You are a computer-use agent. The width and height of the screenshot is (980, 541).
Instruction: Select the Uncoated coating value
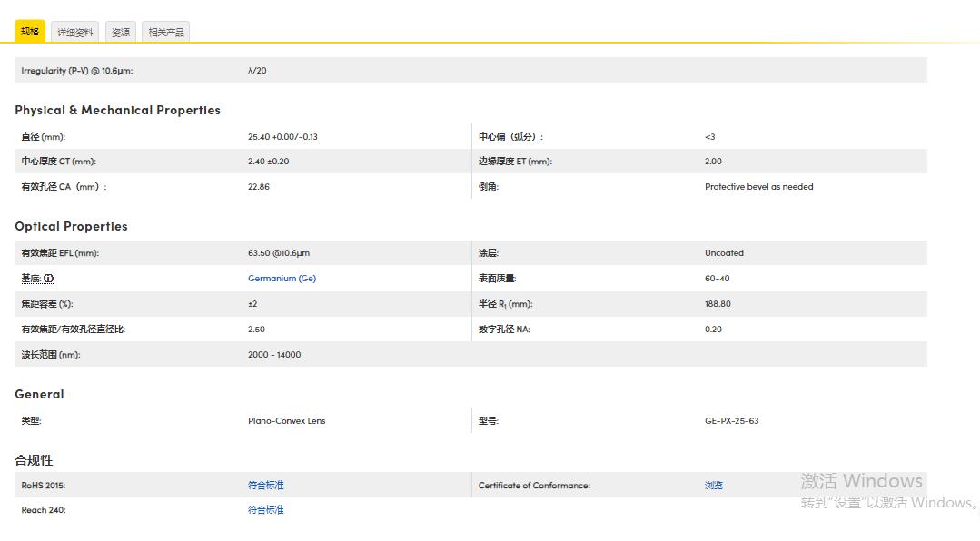[x=727, y=252]
